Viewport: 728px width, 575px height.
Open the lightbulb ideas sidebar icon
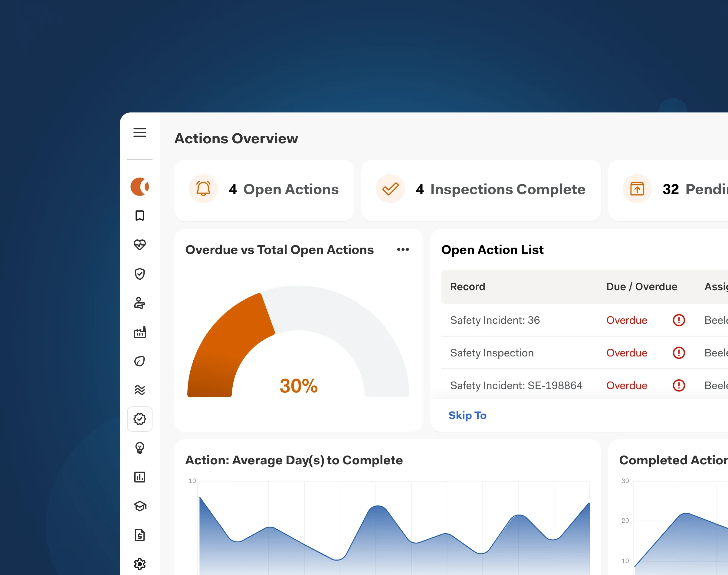coord(139,448)
